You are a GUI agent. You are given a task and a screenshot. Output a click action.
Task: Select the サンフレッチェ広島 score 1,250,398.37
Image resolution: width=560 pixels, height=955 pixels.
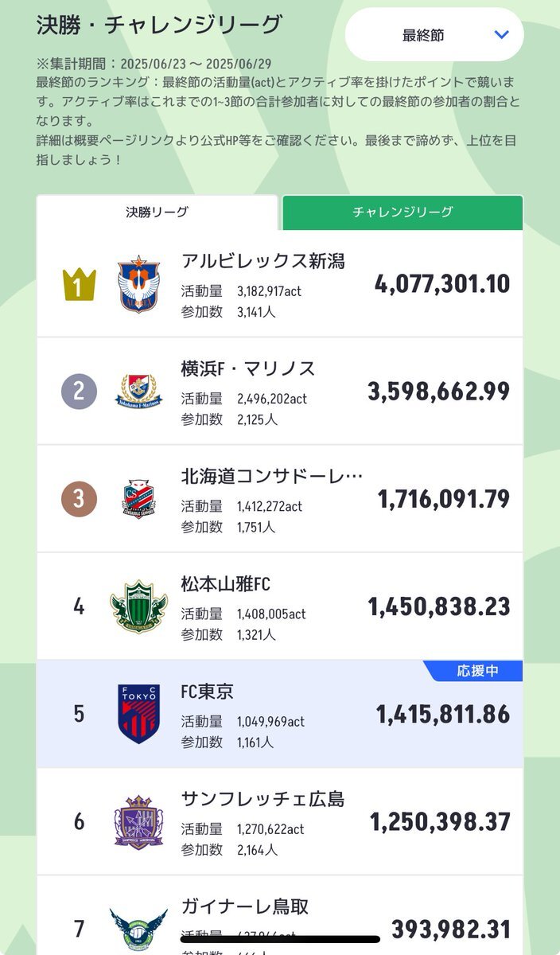440,821
